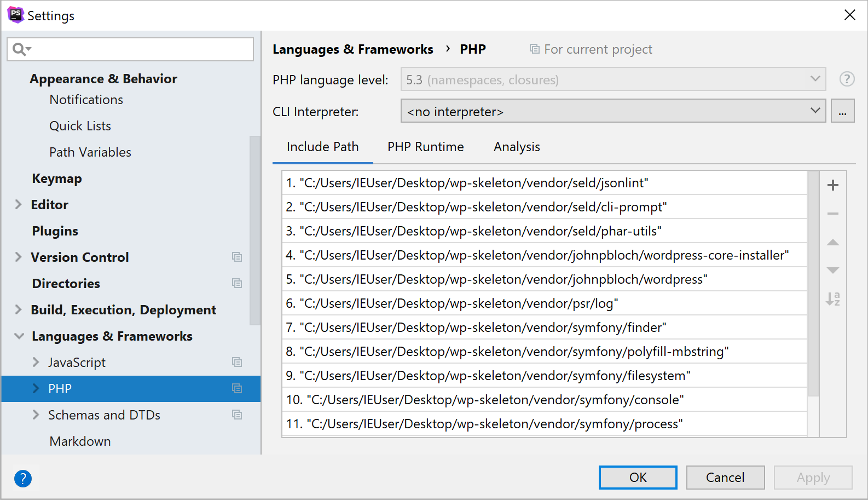
Task: Expand the JavaScript tree node
Action: click(36, 362)
